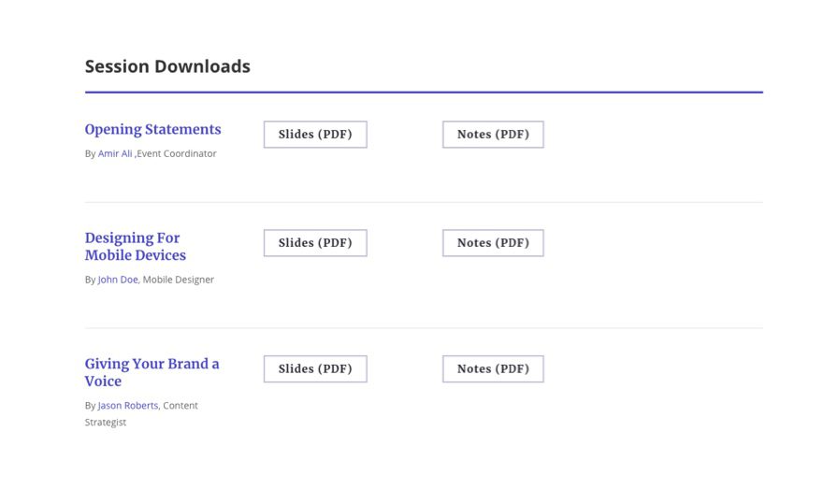Click the divider below Opening Statements row
The width and height of the screenshot is (823, 504).
click(424, 202)
